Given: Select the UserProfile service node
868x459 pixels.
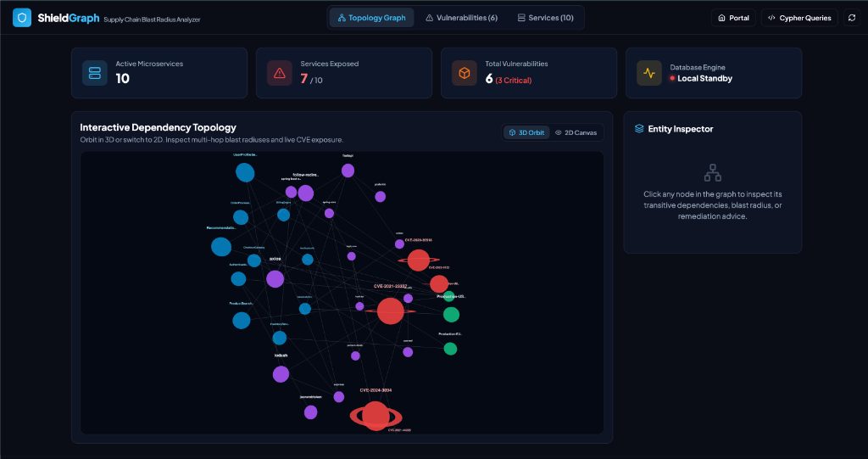Looking at the screenshot, I should (x=245, y=172).
